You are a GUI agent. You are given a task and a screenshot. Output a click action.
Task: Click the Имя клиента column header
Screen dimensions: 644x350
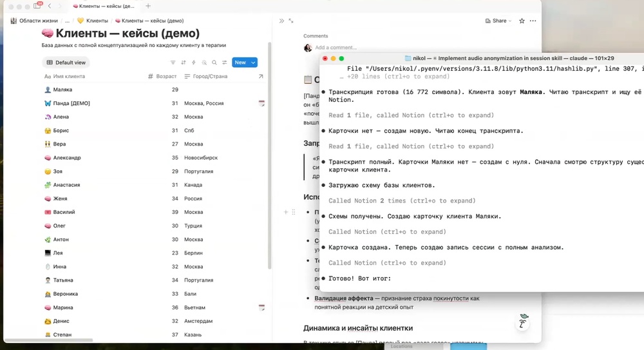[x=64, y=76]
